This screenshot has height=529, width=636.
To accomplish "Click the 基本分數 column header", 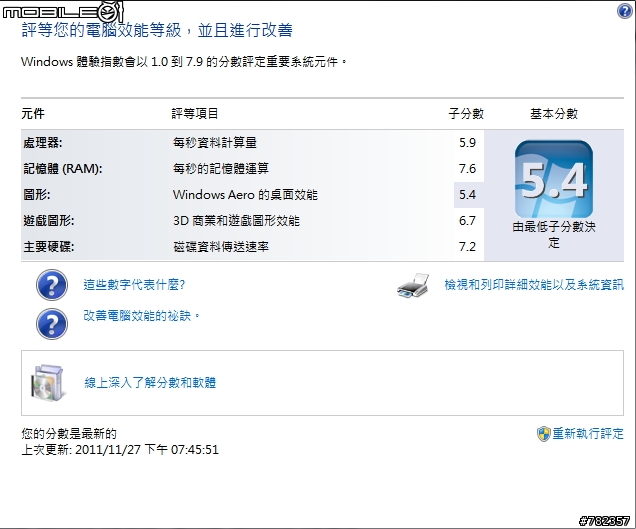I will [x=554, y=114].
